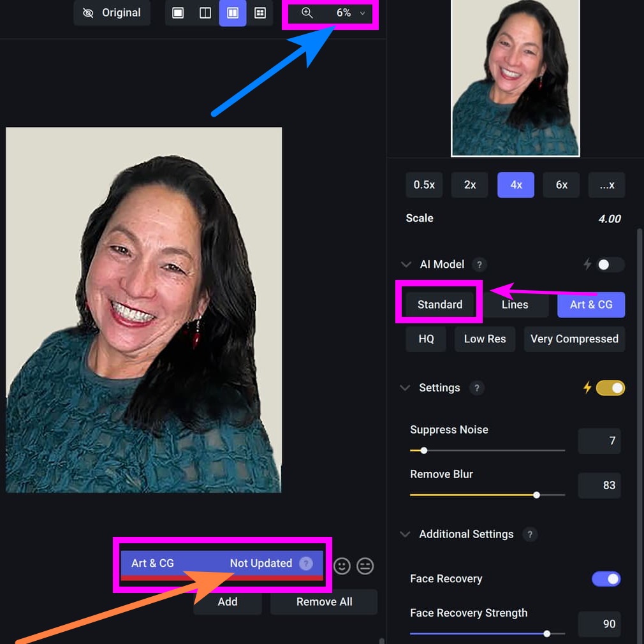Click the Remove All button
The image size is (644, 644).
click(324, 602)
